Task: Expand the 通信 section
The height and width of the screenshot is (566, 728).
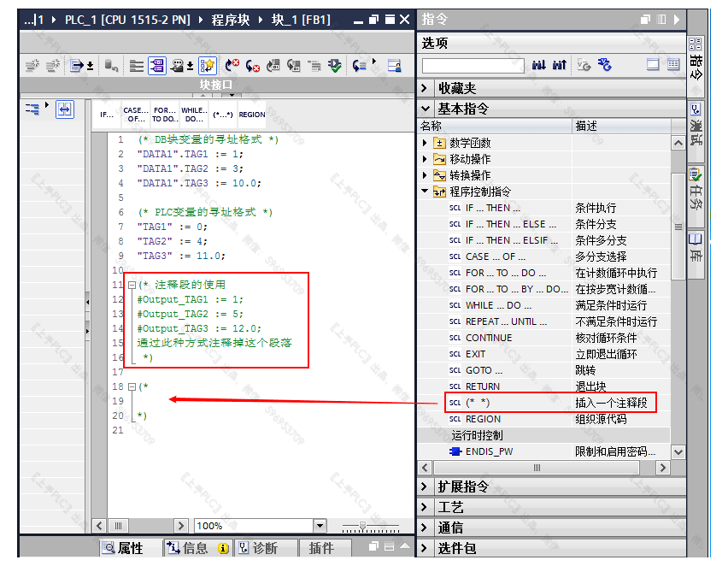Action: [425, 528]
